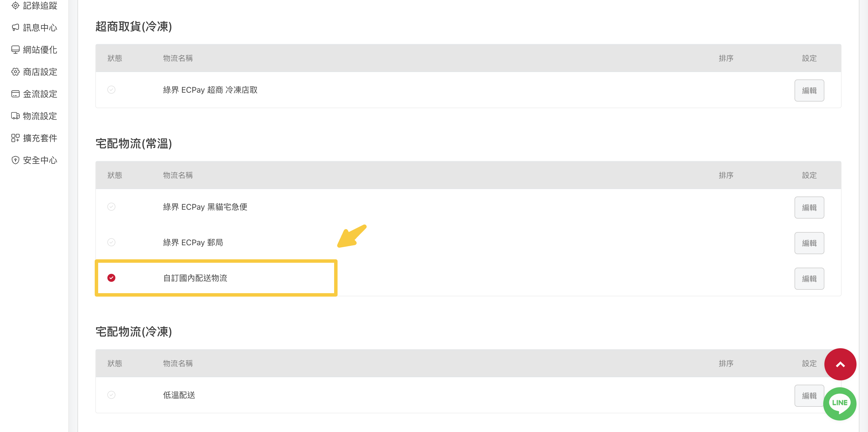Image resolution: width=868 pixels, height=432 pixels.
Task: Enable the 低溫配送 status check
Action: [x=111, y=395]
